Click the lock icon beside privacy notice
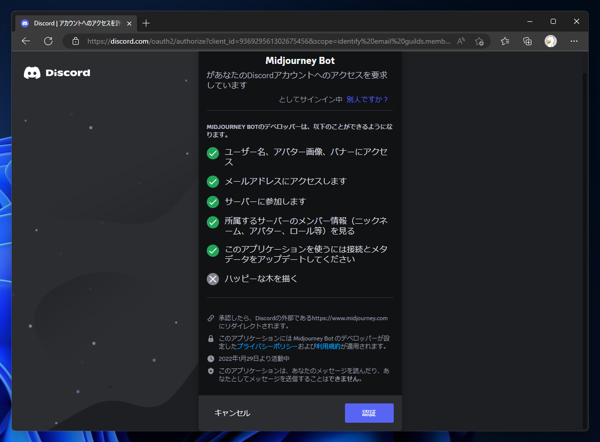The height and width of the screenshot is (442, 600). pyautogui.click(x=210, y=339)
